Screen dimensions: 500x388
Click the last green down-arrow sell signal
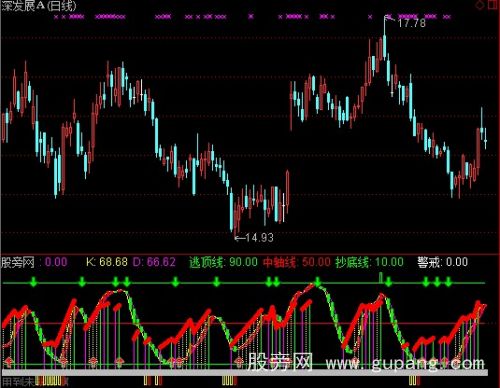448,282
